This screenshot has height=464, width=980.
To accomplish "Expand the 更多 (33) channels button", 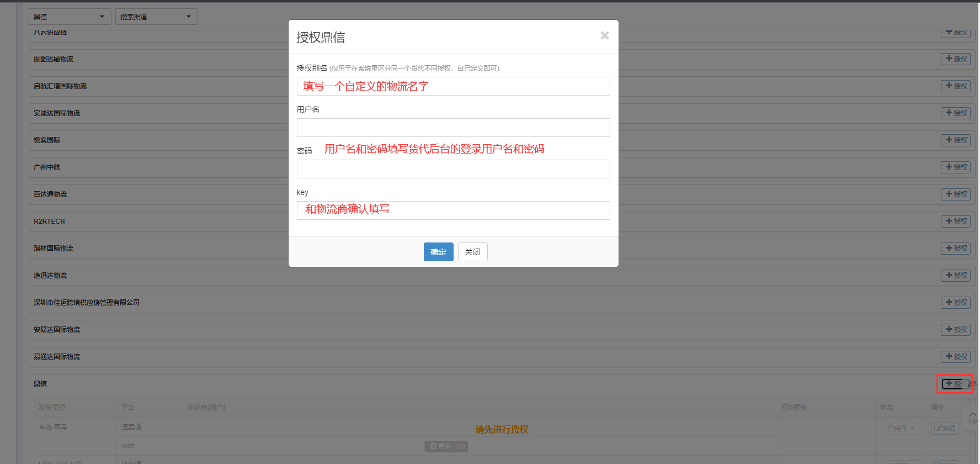I will [x=446, y=446].
